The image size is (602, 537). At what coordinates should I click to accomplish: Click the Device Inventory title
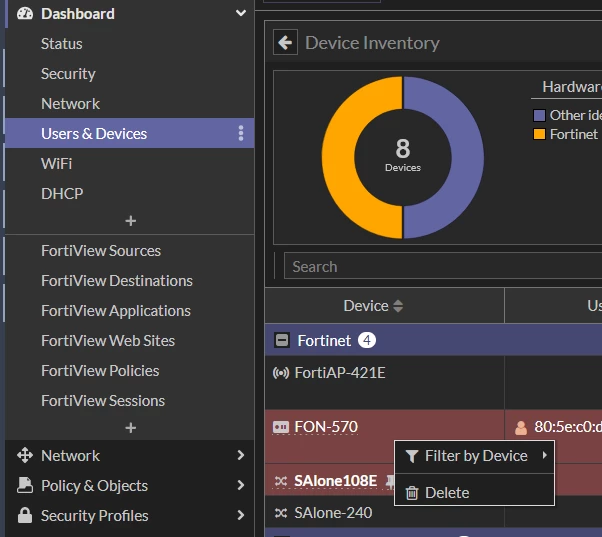pyautogui.click(x=372, y=43)
